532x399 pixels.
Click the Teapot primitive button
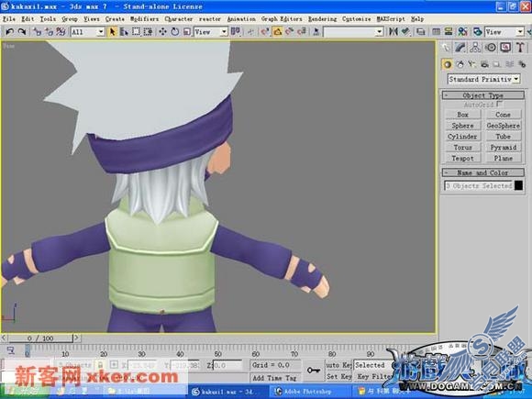463,158
